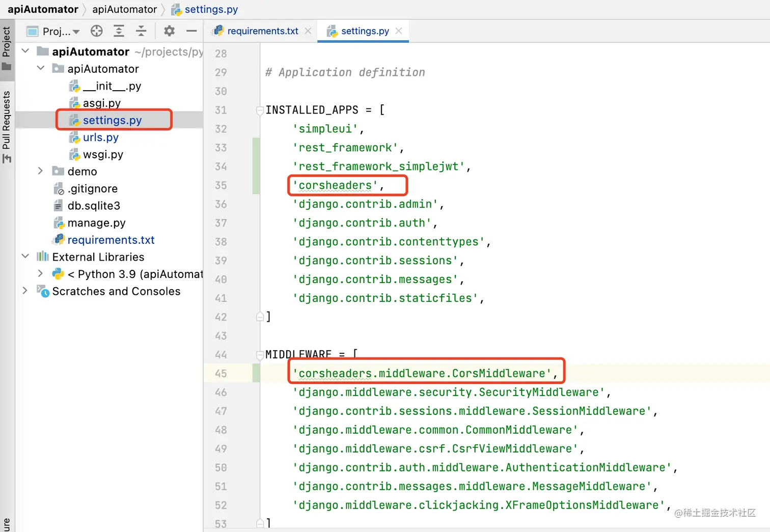The height and width of the screenshot is (532, 770).
Task: Expand the demo folder
Action: coord(41,171)
